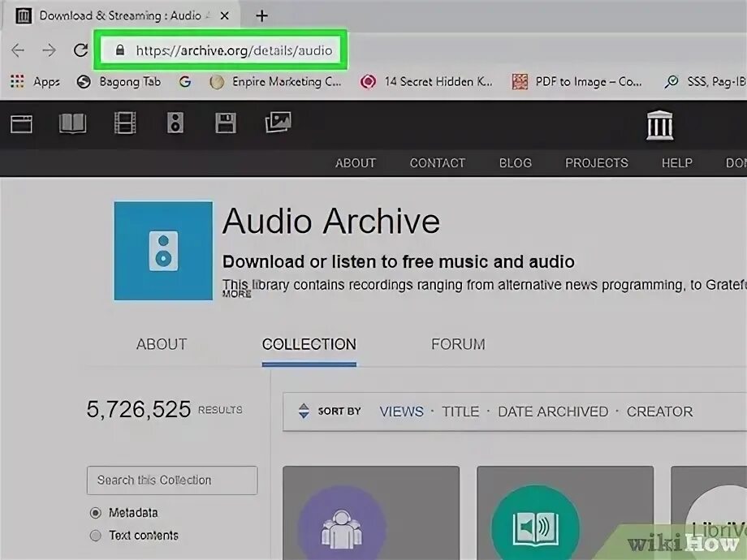Sort results by TITLE
747x560 pixels.
[x=460, y=412]
